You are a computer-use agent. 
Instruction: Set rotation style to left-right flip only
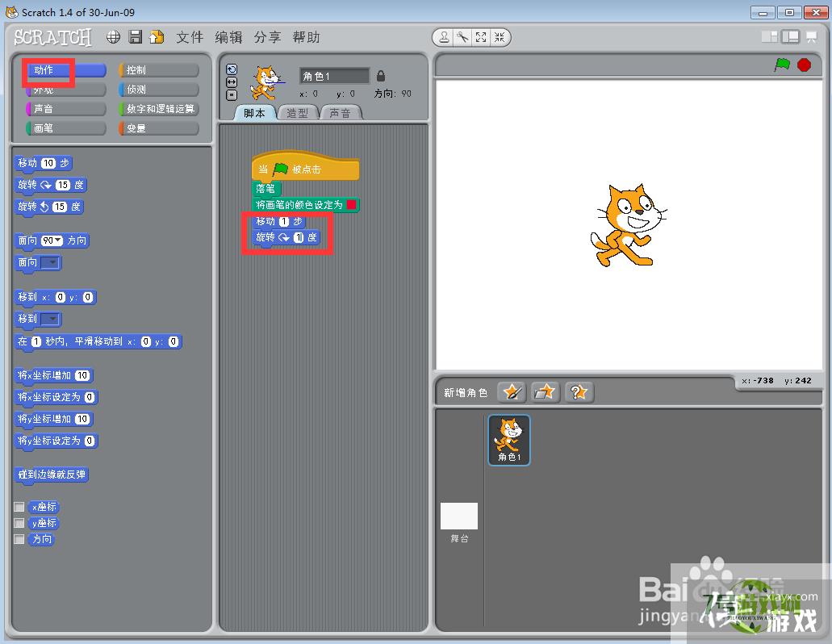[x=232, y=82]
